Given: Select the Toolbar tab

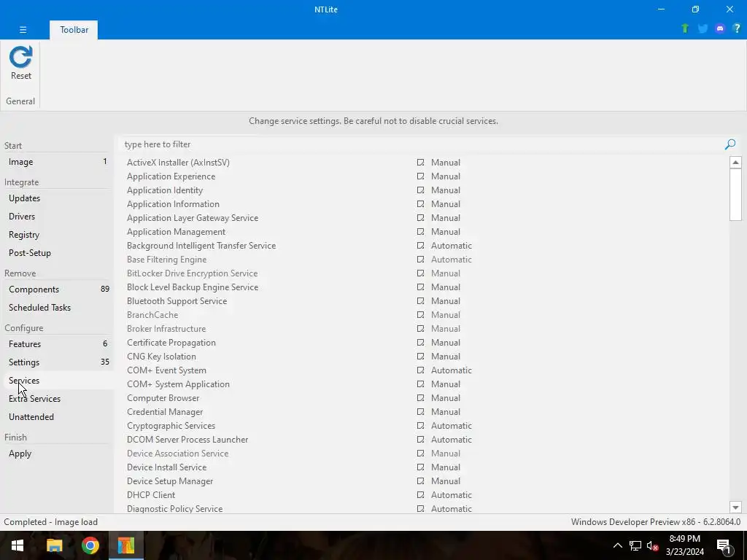Looking at the screenshot, I should click(x=74, y=29).
